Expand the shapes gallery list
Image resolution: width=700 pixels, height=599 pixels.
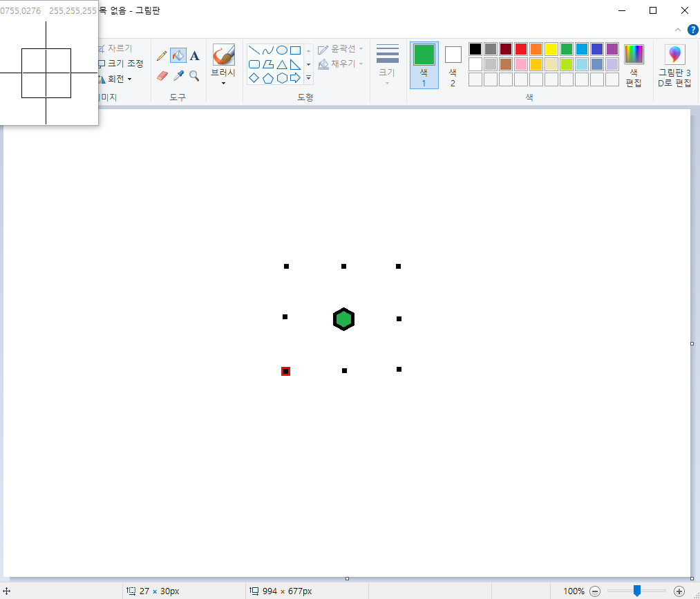[x=308, y=78]
